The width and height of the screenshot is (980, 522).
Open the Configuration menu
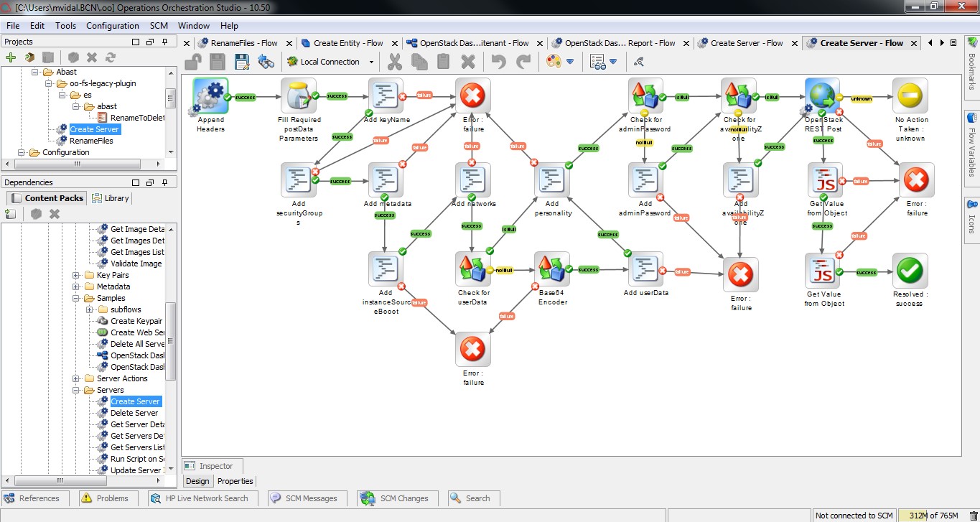(113, 26)
